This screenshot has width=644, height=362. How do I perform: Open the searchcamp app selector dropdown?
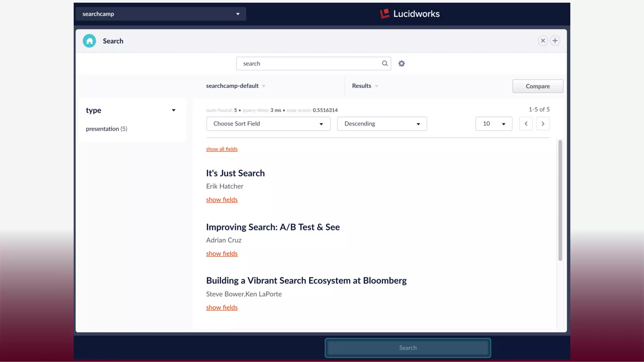161,14
